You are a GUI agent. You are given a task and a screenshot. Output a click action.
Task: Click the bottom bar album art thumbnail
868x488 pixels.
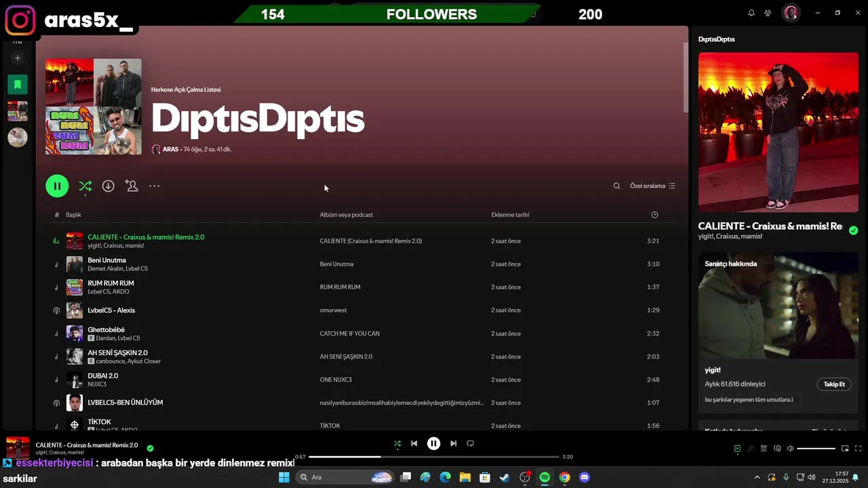18,448
